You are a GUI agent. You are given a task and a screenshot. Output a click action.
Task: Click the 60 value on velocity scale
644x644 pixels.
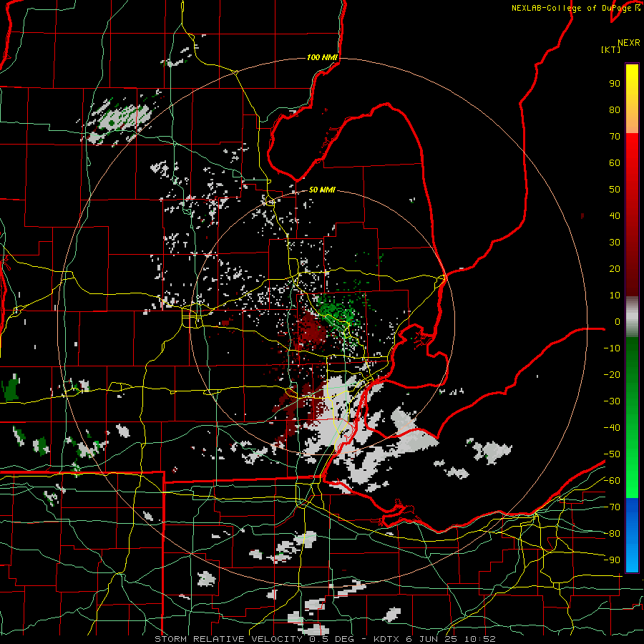(615, 163)
